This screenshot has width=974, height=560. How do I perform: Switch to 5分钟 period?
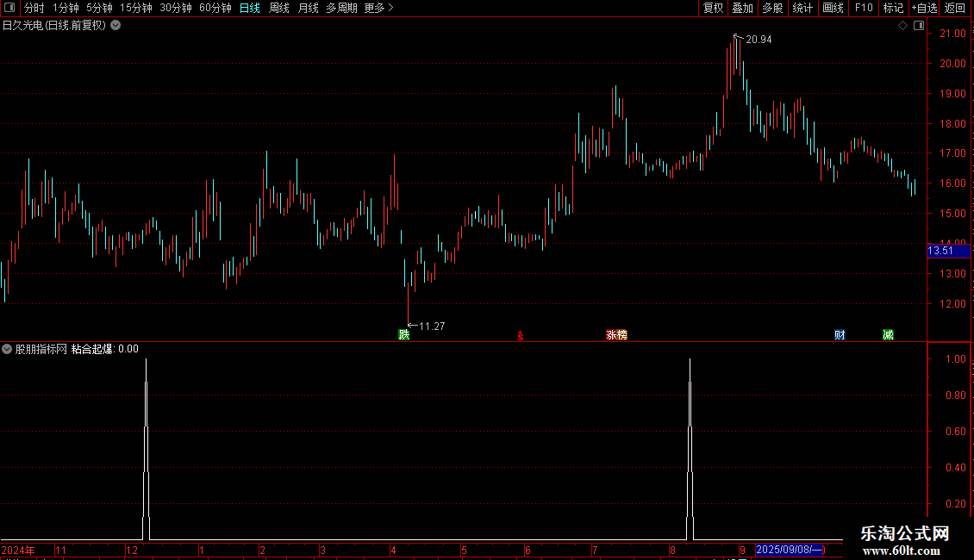coord(99,8)
